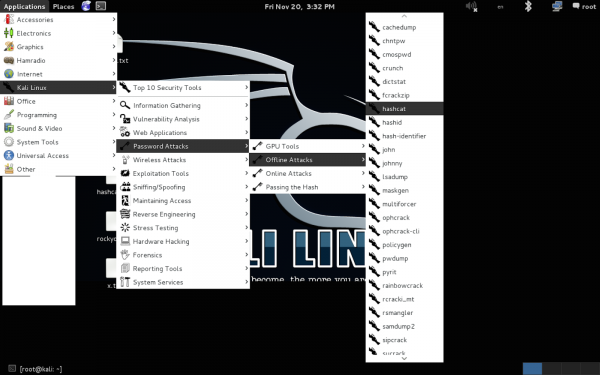The image size is (600, 375).
Task: Launch rsmangler from the list
Action: (404, 313)
